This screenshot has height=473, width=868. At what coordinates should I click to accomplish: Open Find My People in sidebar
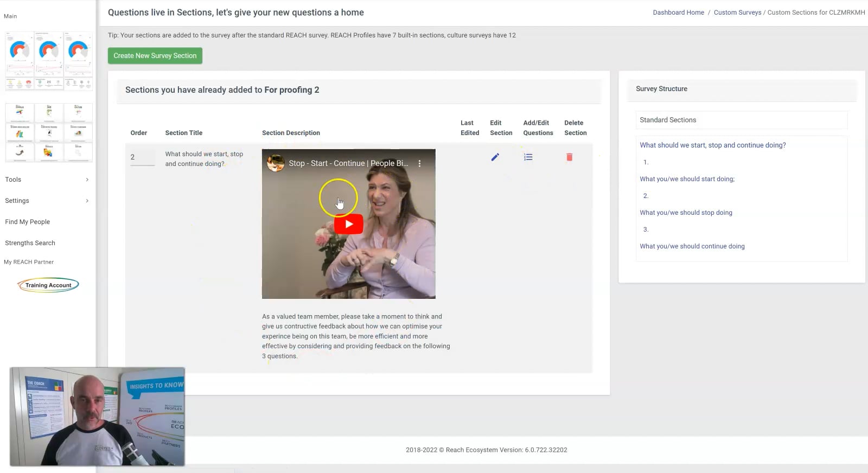pyautogui.click(x=27, y=222)
